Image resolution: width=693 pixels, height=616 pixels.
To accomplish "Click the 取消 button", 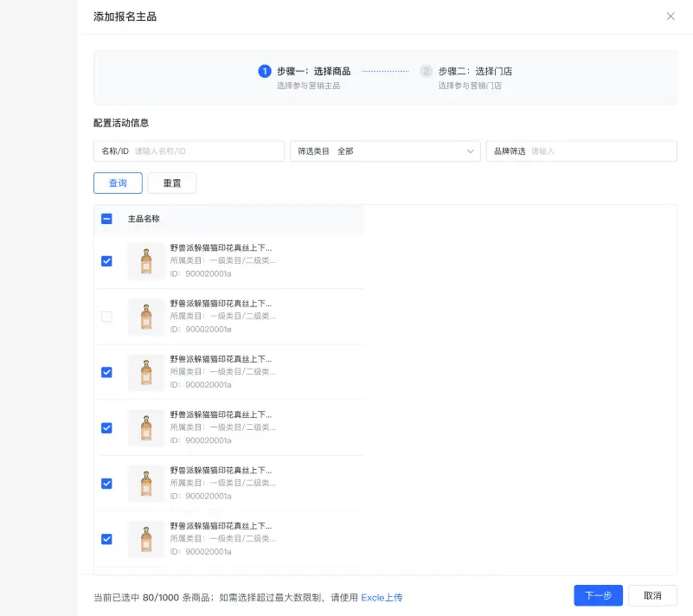I will coord(652,596).
